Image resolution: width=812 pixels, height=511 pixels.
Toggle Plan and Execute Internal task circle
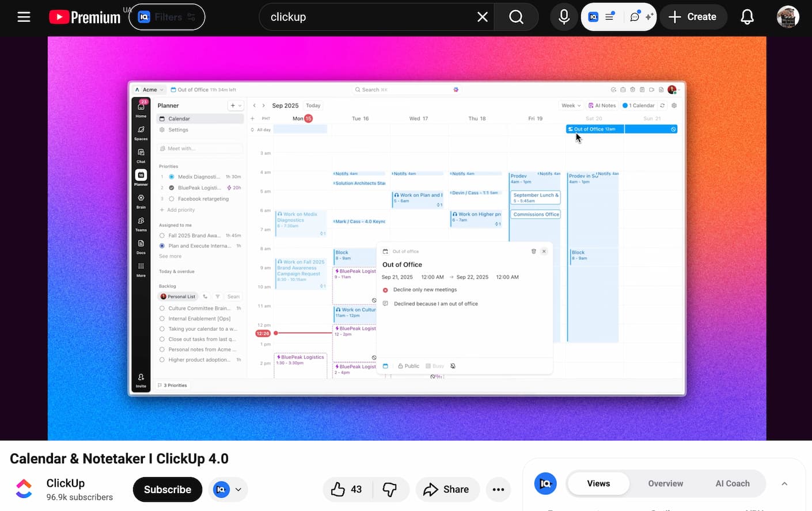point(162,246)
